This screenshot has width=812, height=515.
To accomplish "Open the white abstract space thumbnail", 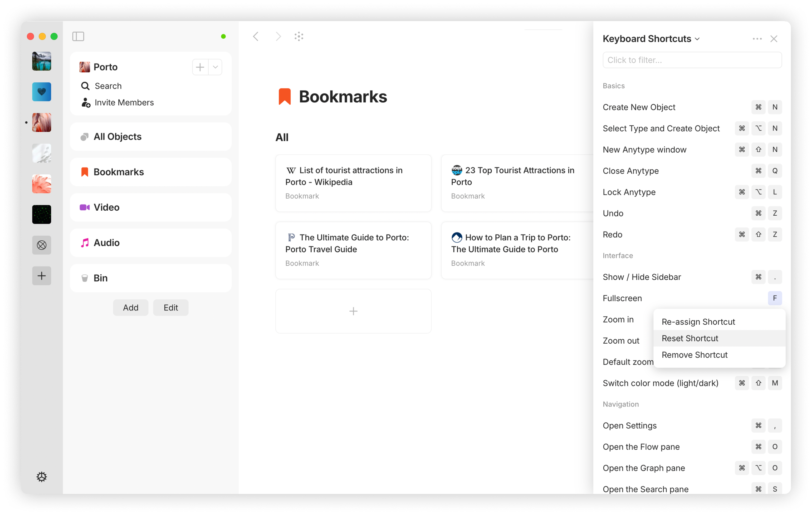I will tap(41, 153).
